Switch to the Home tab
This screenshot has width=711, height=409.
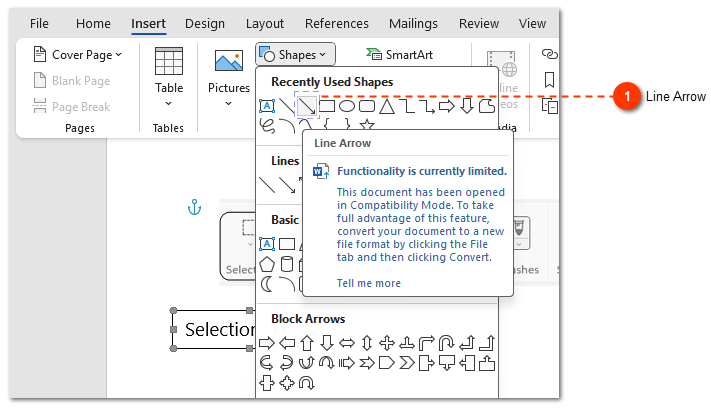(93, 24)
